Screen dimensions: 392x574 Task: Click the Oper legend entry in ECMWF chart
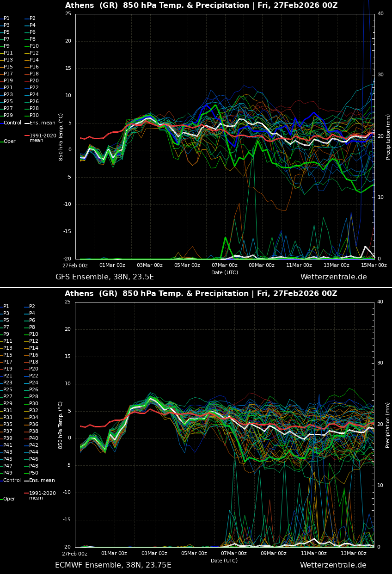click(x=9, y=499)
